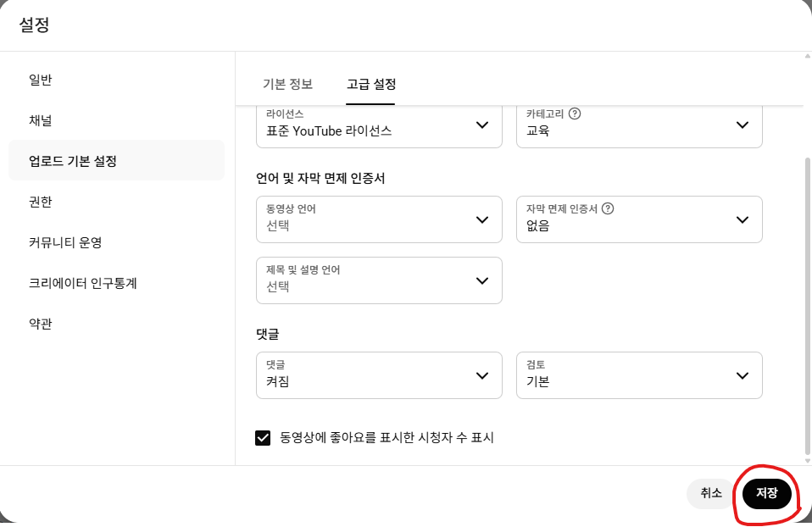Select the 고급 설정 tab
This screenshot has width=812, height=527.
point(370,85)
